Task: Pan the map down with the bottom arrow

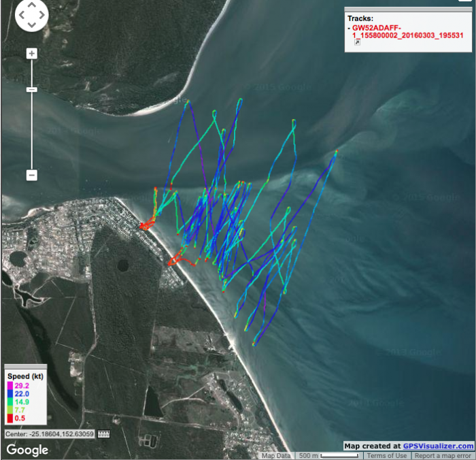Action: (31, 25)
